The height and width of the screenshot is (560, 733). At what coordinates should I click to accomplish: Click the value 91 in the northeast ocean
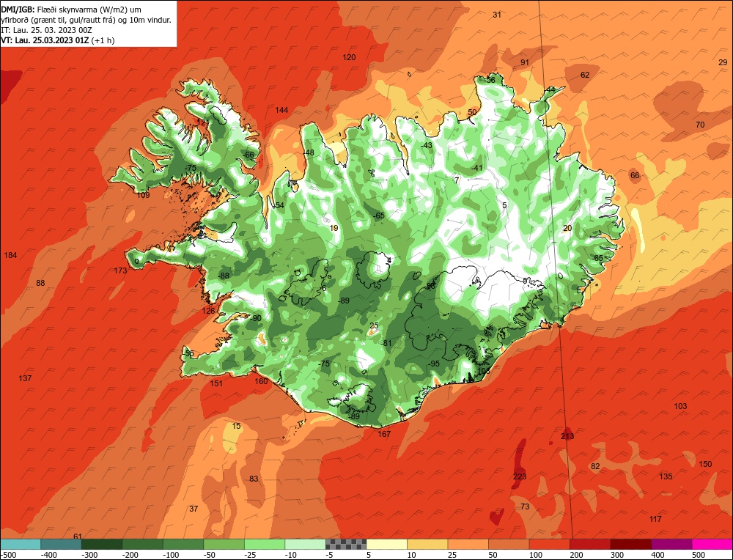[525, 62]
